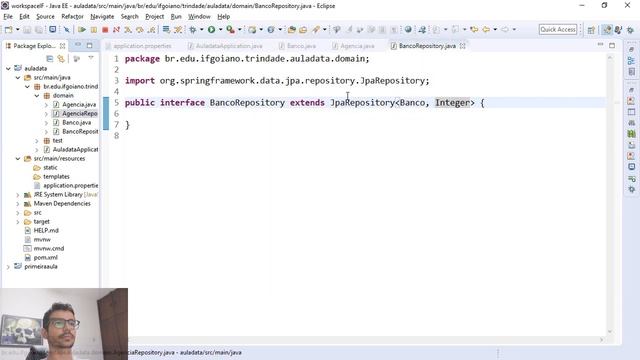Expand the target folder

tap(18, 222)
